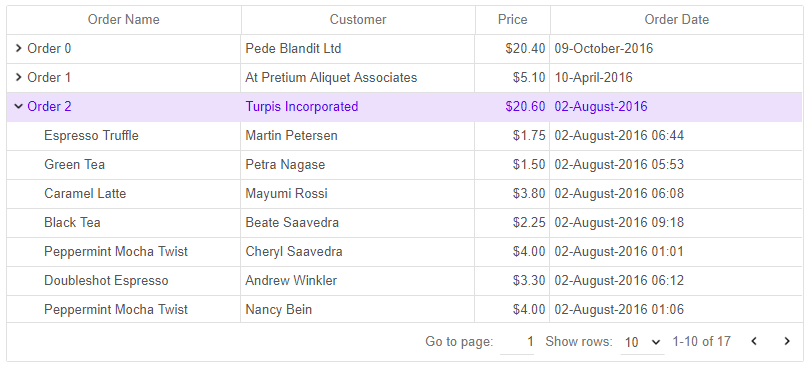812x374 pixels.
Task: Sort by Order Date column header
Action: coord(676,20)
